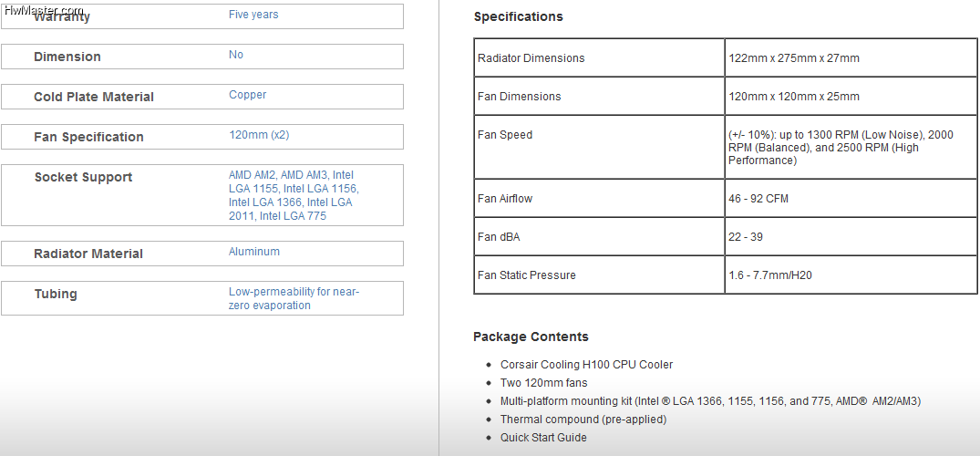Viewport: 980px width, 456px height.
Task: Click the Fan Speed table cell
Action: 599,147
